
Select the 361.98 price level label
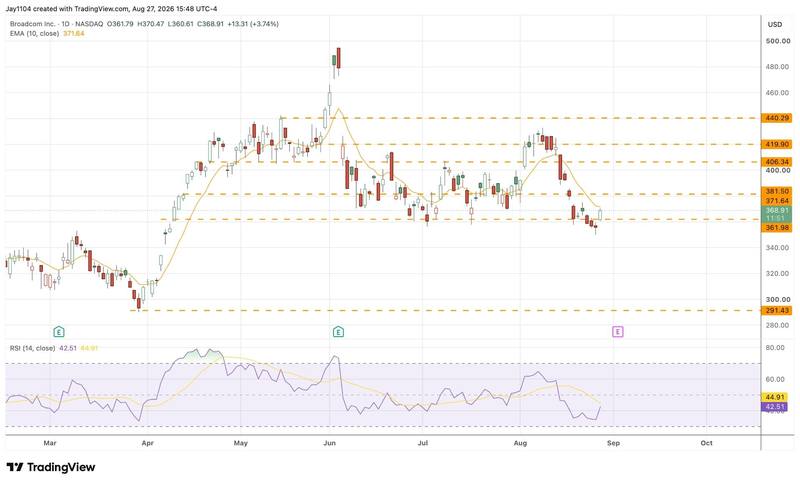click(x=777, y=227)
